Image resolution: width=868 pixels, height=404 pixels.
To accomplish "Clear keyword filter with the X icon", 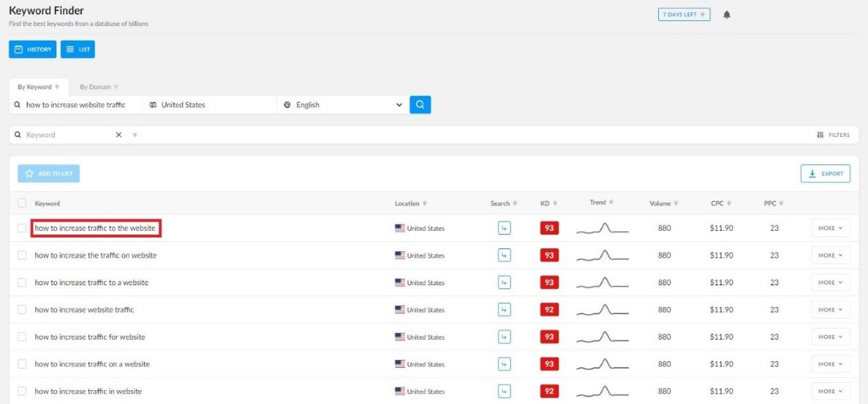I will (119, 135).
